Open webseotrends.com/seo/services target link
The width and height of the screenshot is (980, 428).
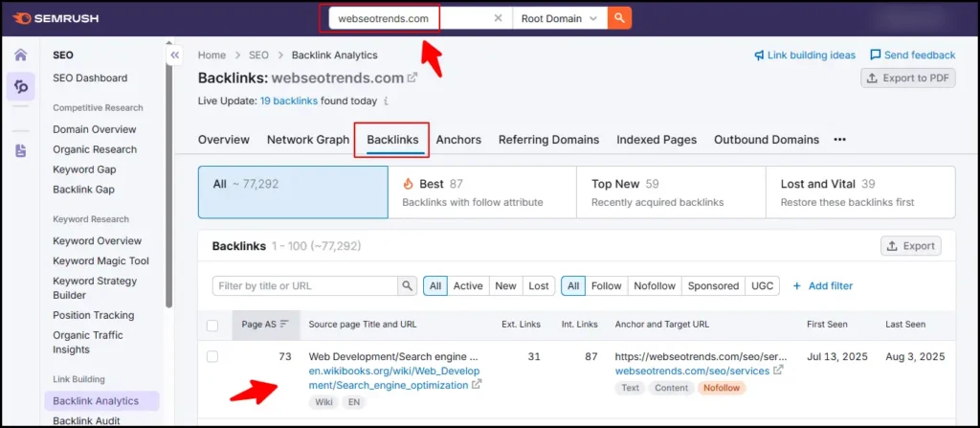[x=693, y=372]
